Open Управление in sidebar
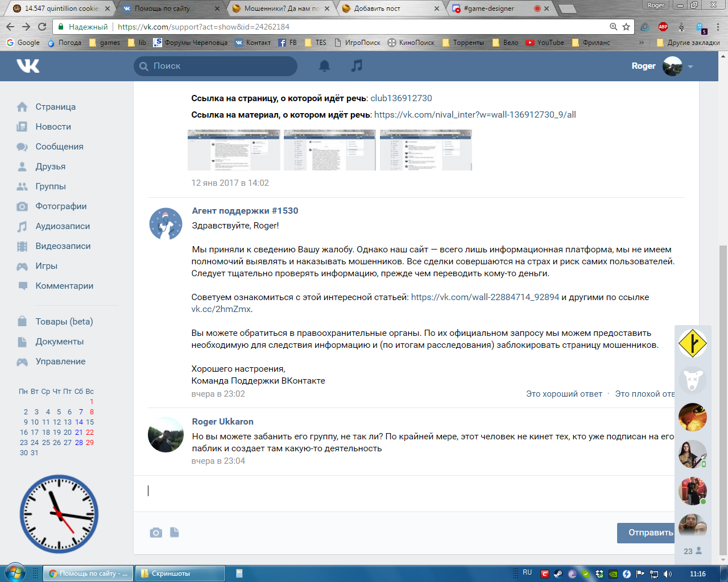728x582 pixels. tap(60, 361)
